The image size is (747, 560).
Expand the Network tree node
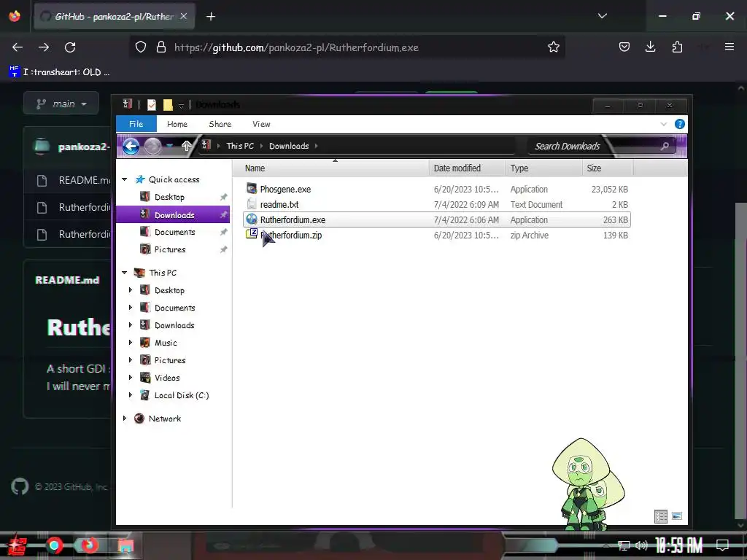tap(124, 419)
